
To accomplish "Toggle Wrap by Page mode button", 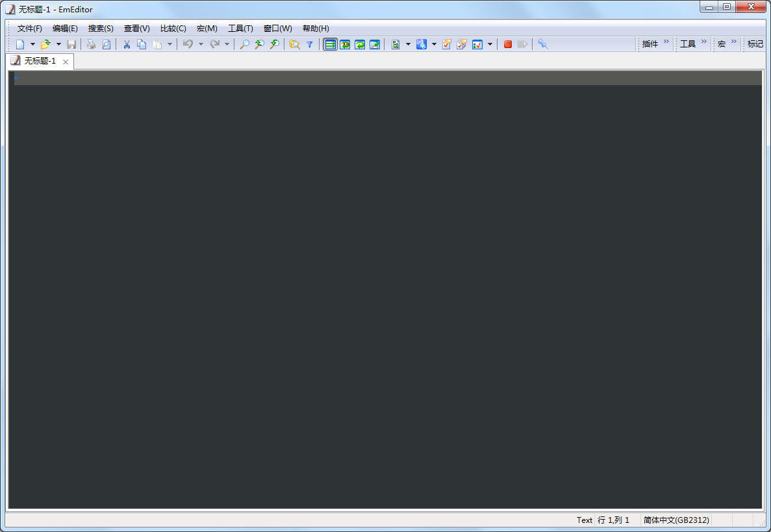I will 375,44.
